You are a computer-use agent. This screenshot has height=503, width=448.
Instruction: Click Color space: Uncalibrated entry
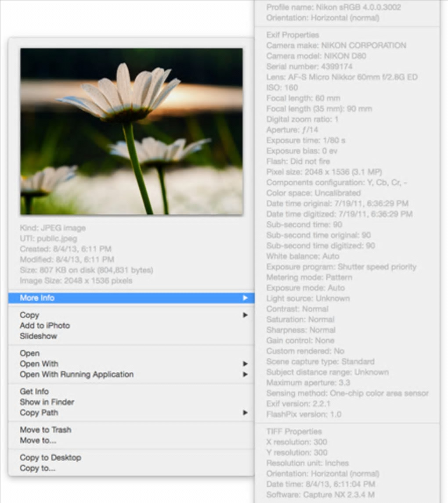pyautogui.click(x=313, y=193)
